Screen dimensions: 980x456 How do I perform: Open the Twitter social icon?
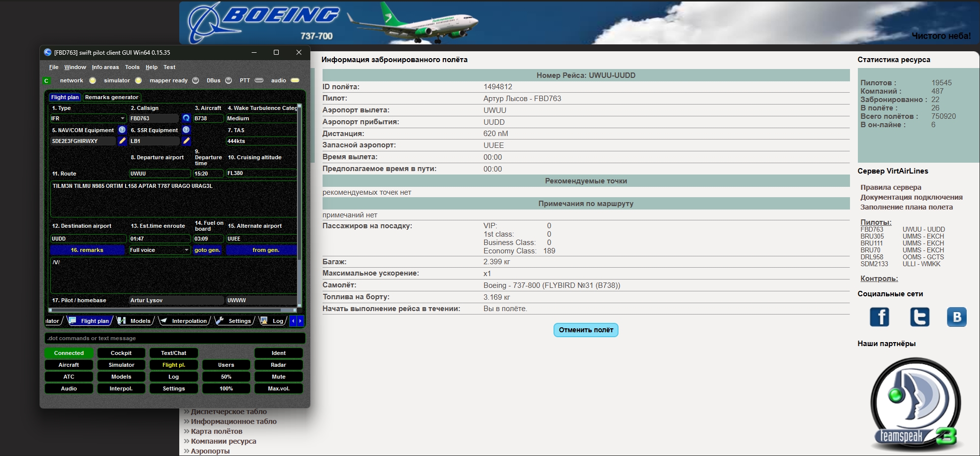click(x=919, y=316)
